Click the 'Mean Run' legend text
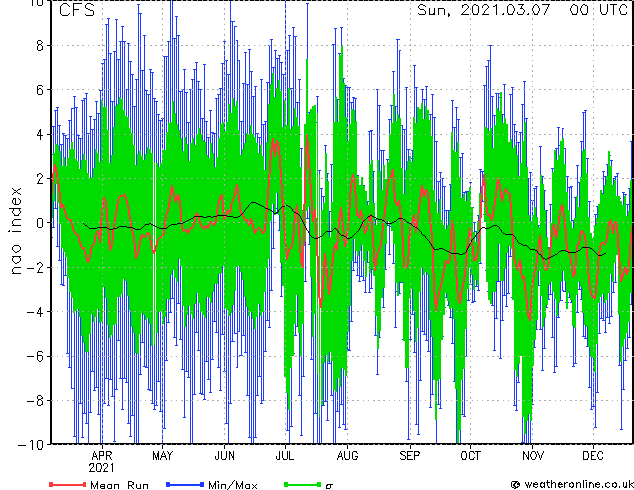The width and height of the screenshot is (634, 490). [119, 485]
